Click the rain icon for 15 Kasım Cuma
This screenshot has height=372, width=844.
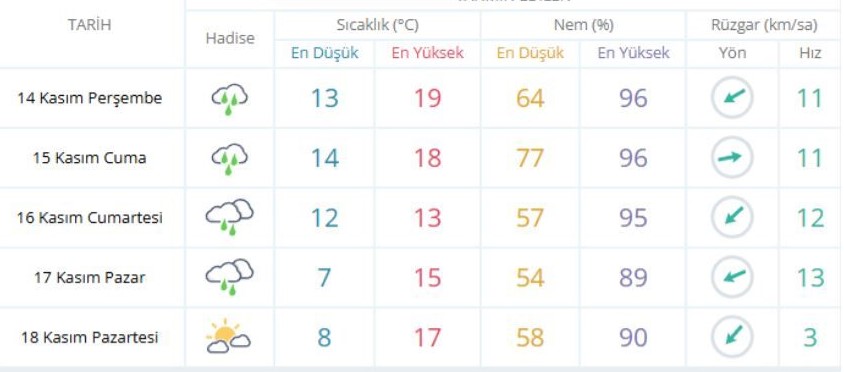(x=229, y=159)
